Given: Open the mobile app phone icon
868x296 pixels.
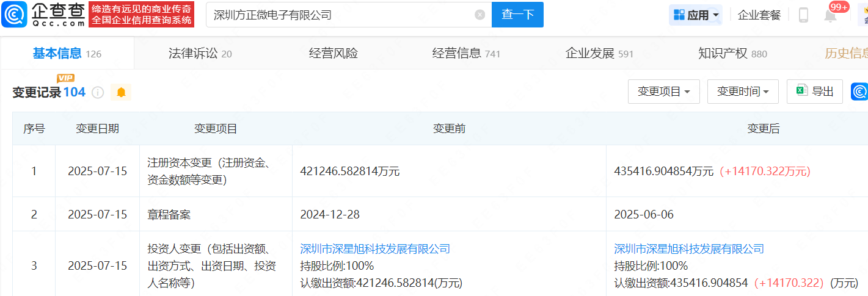Looking at the screenshot, I should click(x=803, y=15).
